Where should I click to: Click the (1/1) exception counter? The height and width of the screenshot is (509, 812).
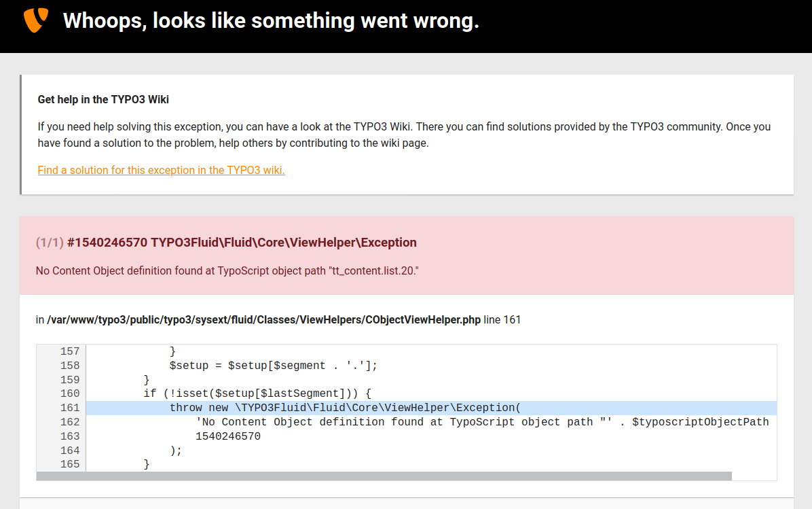tap(50, 243)
